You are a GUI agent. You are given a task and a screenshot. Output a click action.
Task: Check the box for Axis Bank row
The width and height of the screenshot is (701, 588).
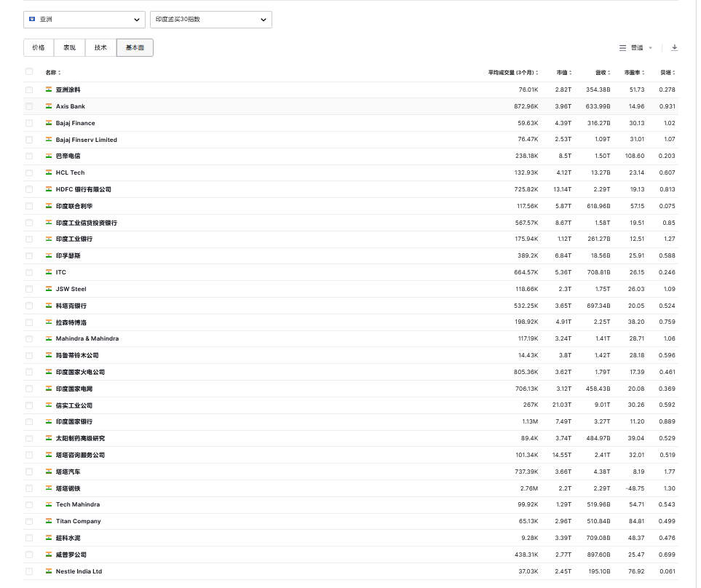tap(29, 106)
